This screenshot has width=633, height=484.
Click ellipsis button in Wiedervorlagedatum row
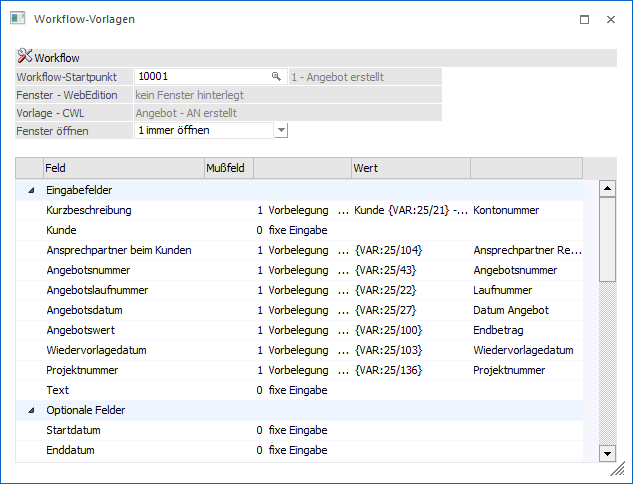click(344, 351)
